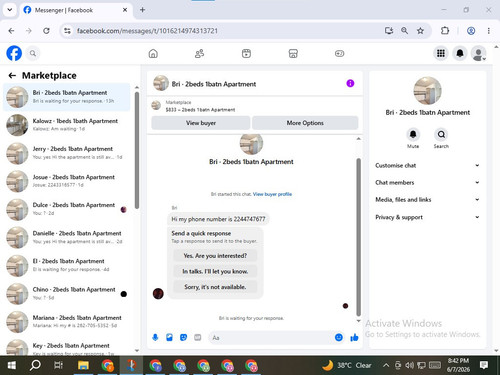Select quick response 'Sorry, it's not available.'
Viewport: 500px width, 375px height.
pos(215,287)
